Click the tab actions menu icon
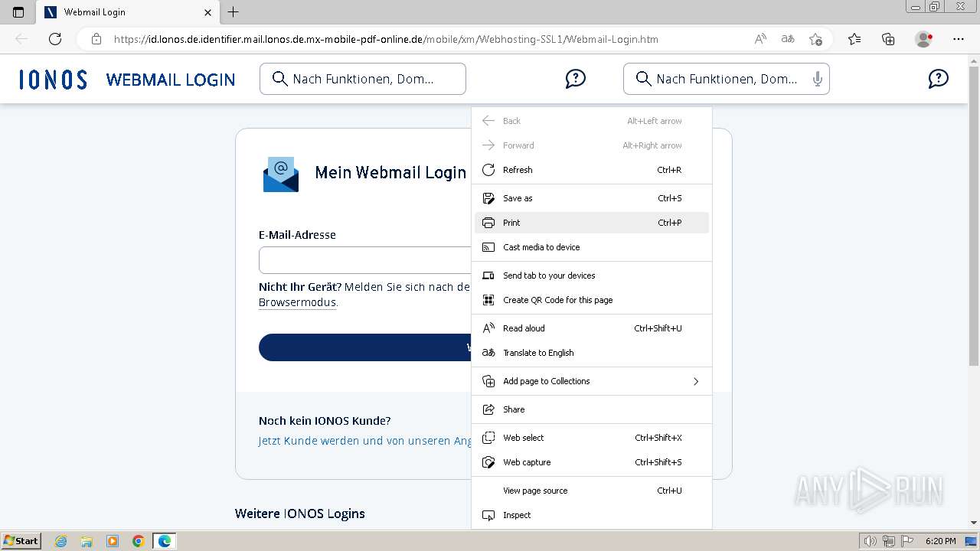This screenshot has height=551, width=980. click(18, 12)
